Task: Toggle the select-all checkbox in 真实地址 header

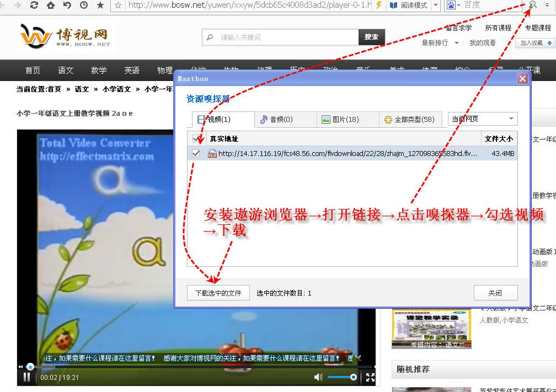Action: pos(196,138)
